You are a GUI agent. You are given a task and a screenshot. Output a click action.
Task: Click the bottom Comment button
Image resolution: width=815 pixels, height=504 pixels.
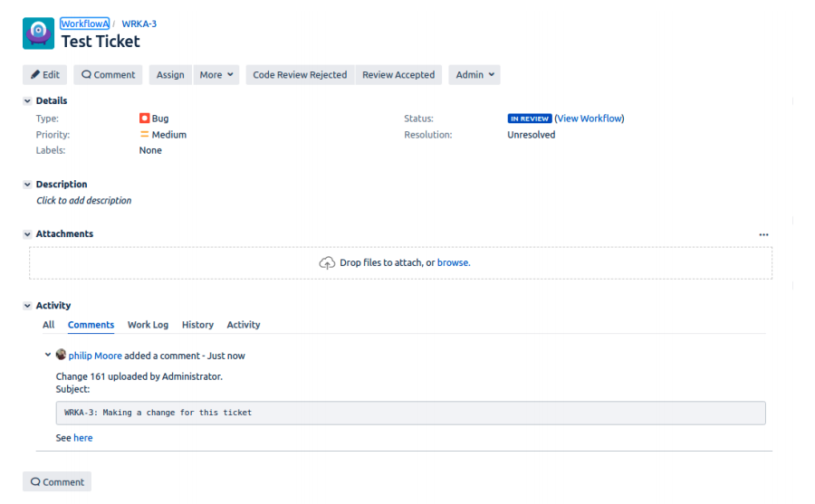tap(57, 481)
